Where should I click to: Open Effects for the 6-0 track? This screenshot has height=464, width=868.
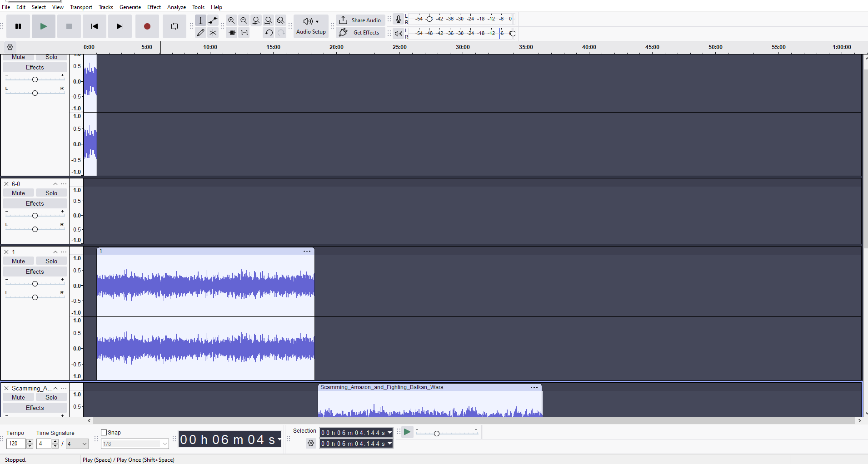pos(35,203)
